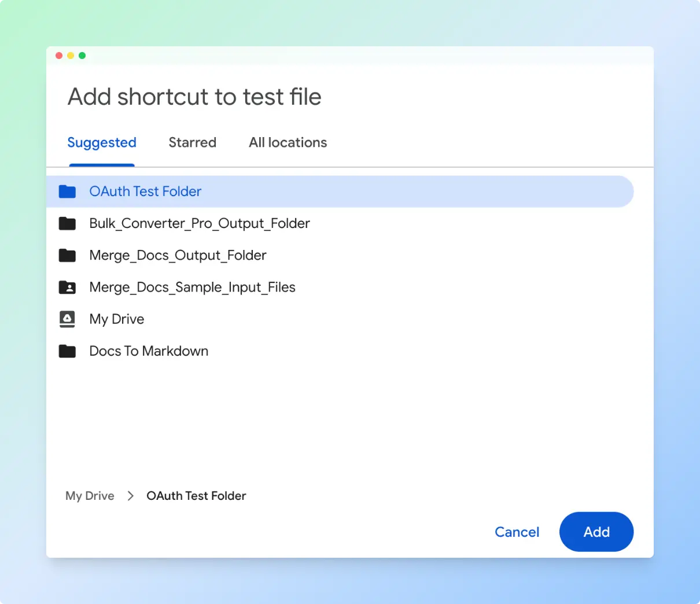Image resolution: width=700 pixels, height=604 pixels.
Task: Click the green maximize window button
Action: coord(82,56)
